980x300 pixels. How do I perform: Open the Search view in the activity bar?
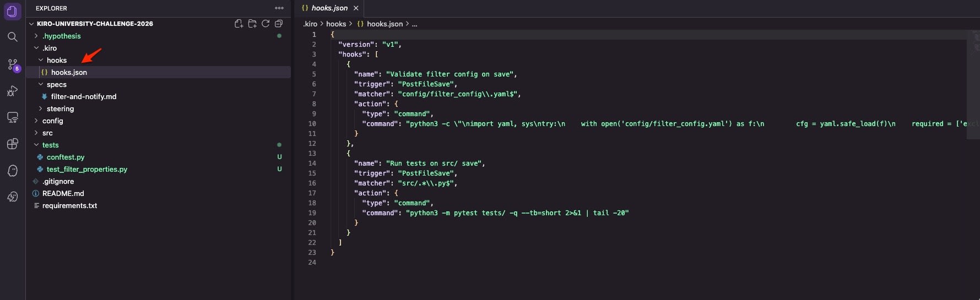click(12, 37)
